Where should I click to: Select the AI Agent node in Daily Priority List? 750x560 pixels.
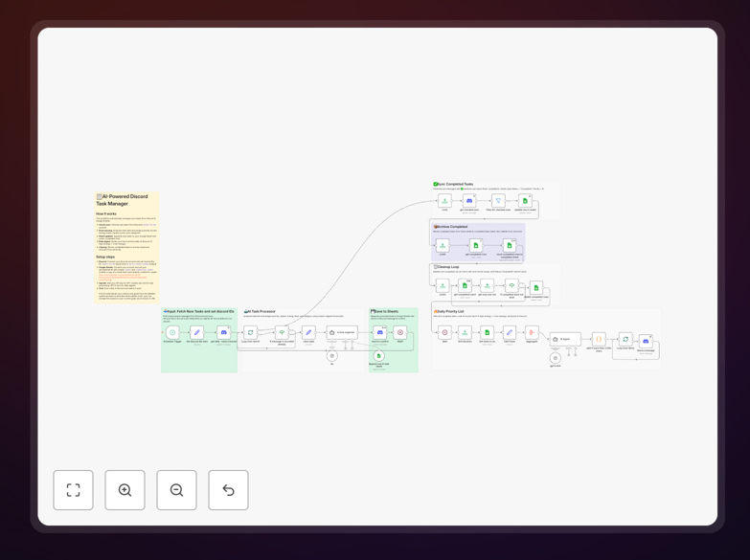coord(565,339)
